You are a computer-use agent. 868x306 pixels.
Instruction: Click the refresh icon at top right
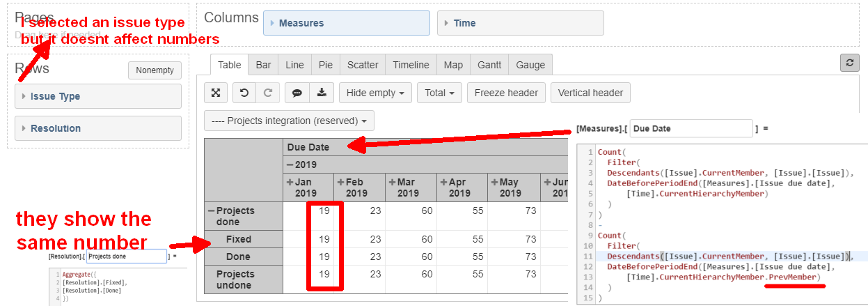coord(849,63)
